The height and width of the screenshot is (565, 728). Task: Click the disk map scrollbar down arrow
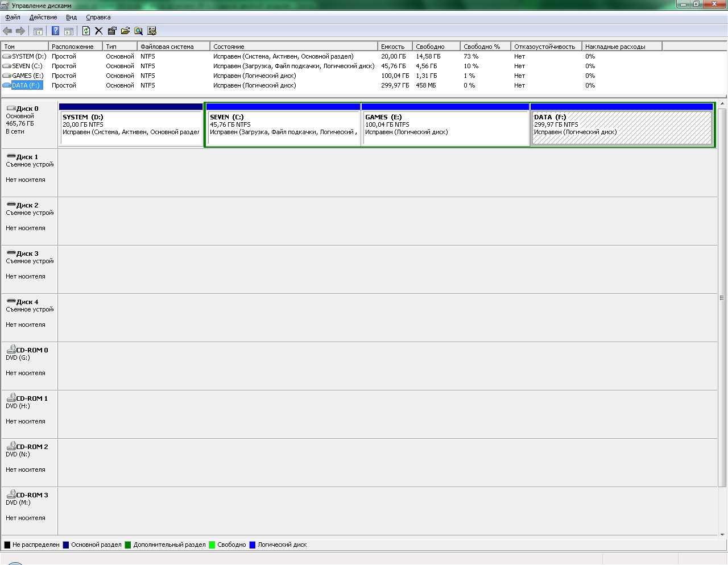[722, 534]
